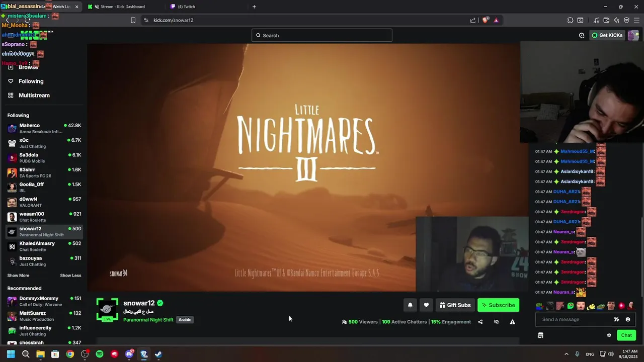This screenshot has width=644, height=362.
Task: Open d0wwN VALORANT channel
Action: click(44, 202)
